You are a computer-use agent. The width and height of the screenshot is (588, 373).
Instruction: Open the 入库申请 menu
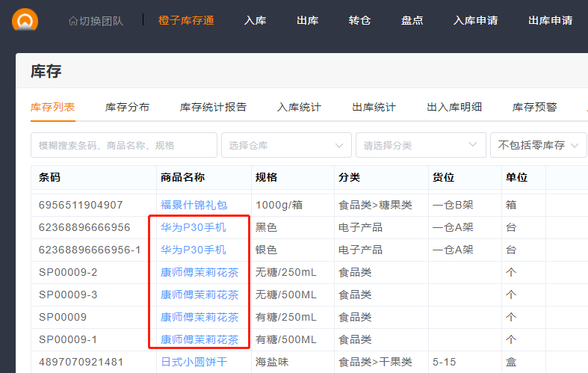click(475, 21)
